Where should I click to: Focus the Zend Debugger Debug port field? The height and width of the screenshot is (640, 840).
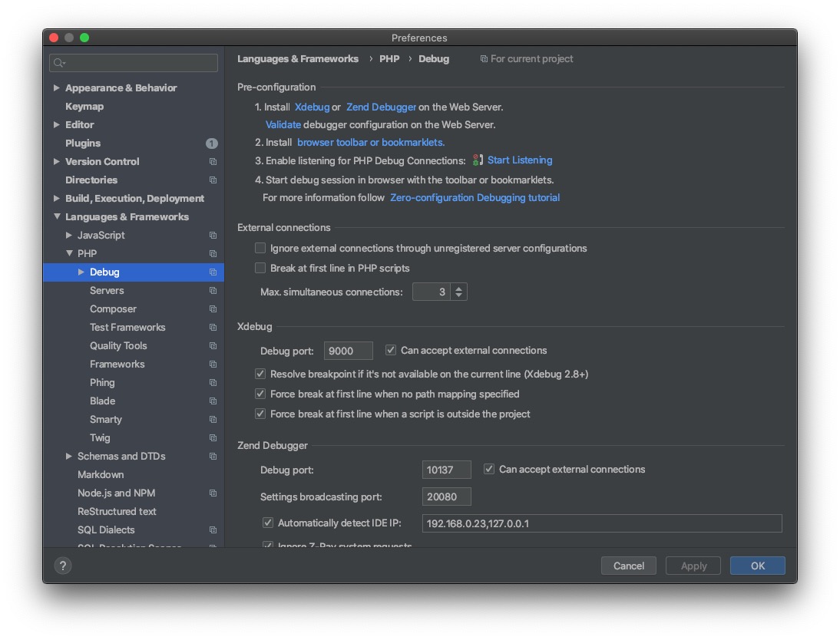446,470
